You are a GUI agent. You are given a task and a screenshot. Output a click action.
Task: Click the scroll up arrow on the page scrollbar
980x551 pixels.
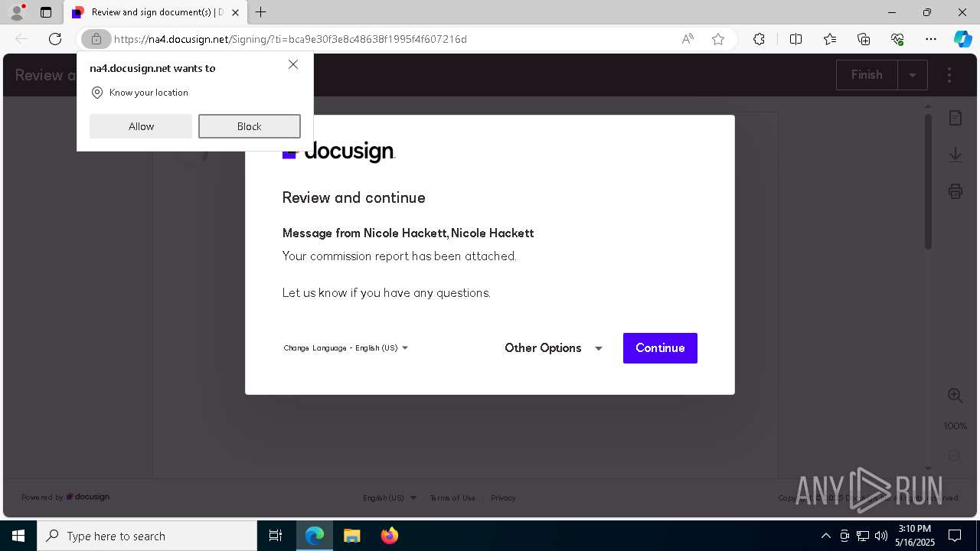(929, 107)
